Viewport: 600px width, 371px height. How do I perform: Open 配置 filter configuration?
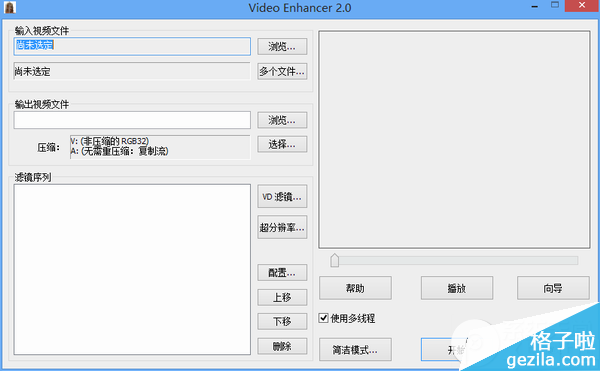(x=282, y=273)
